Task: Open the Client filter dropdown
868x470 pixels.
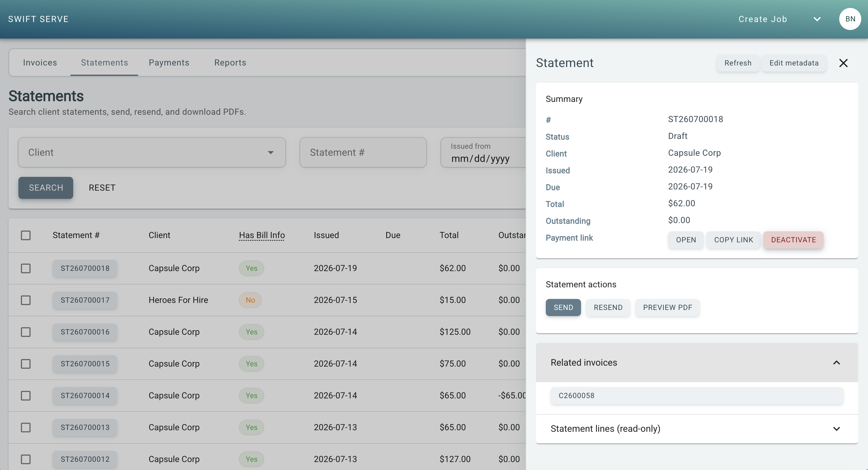Action: click(152, 152)
